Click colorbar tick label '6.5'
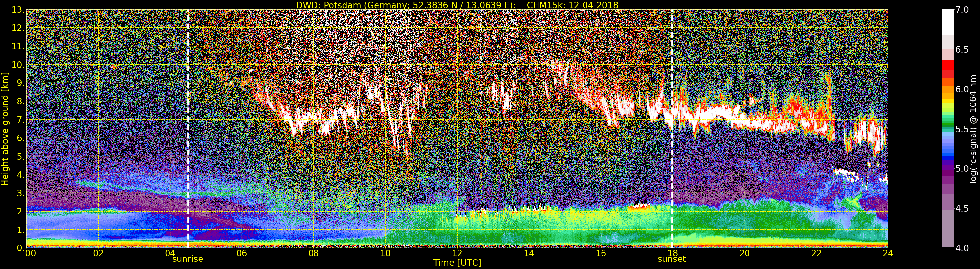980x269 pixels. tap(962, 50)
